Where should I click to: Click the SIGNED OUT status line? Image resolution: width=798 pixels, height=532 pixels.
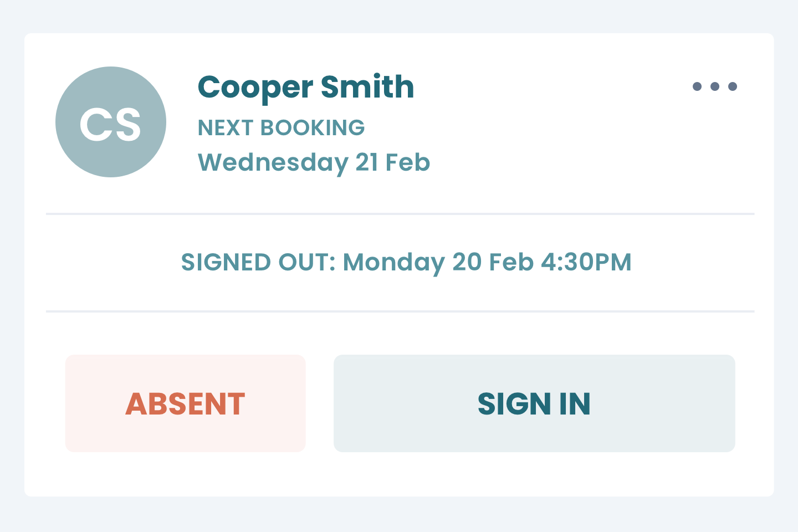click(x=406, y=263)
